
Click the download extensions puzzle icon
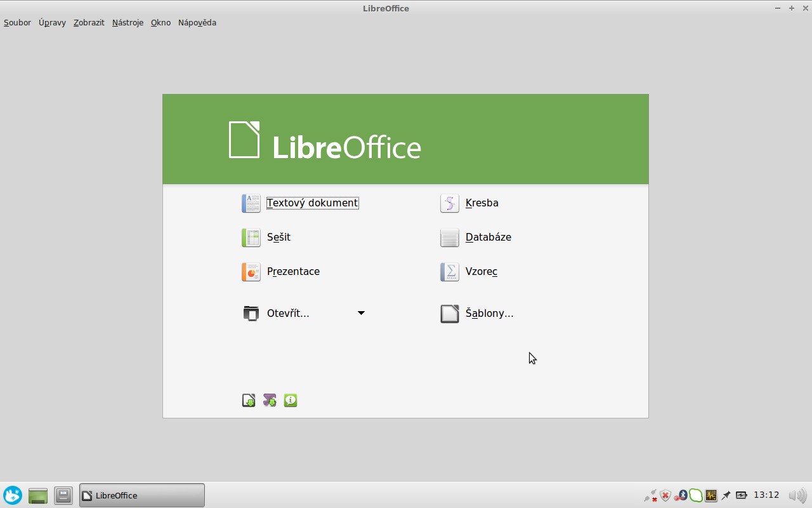270,401
